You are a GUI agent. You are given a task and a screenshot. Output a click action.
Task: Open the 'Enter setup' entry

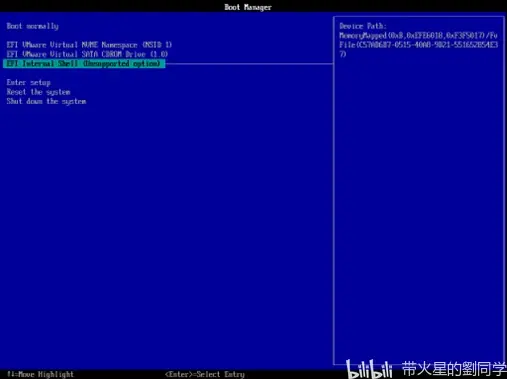point(28,82)
